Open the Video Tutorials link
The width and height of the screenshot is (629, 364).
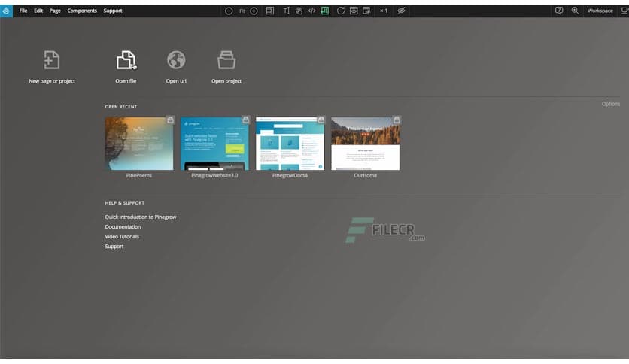tap(122, 236)
